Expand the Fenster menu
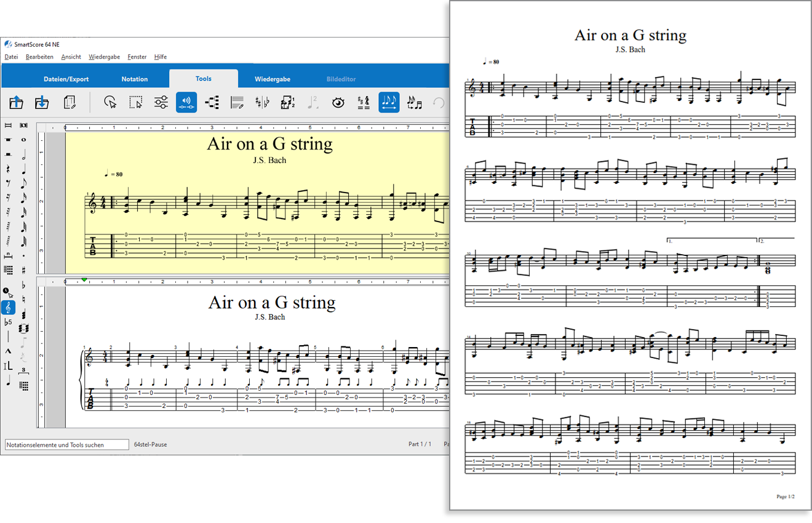812x523 pixels. click(137, 57)
